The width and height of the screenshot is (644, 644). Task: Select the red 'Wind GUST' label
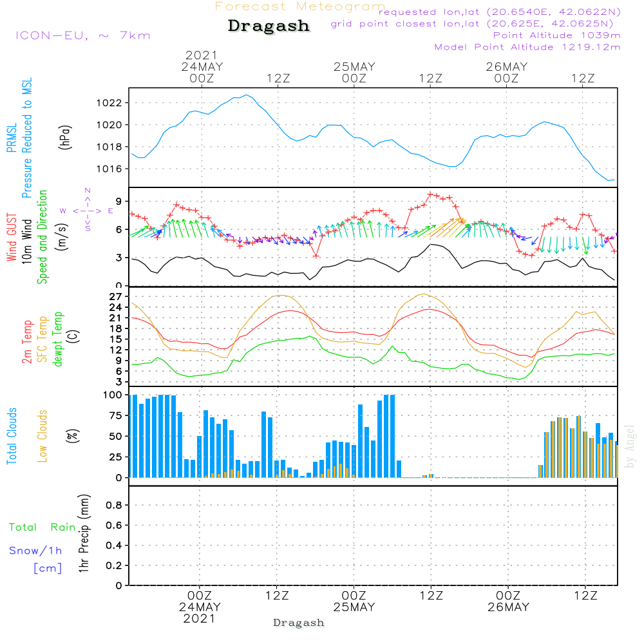click(x=12, y=237)
